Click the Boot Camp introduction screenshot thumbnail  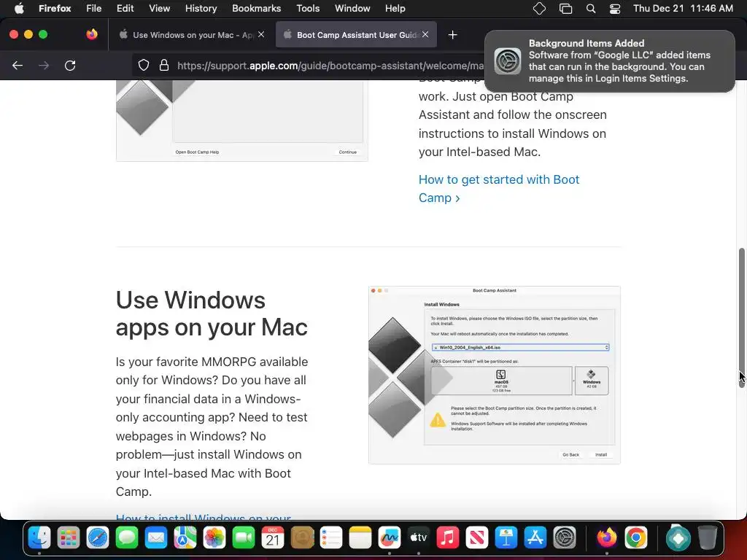(x=242, y=120)
